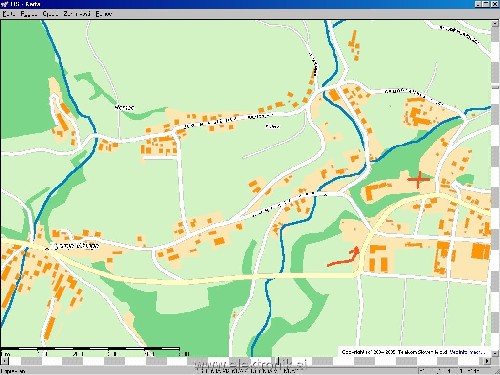500x375 pixels.
Task: Click the vertical scrollbar track
Action: pos(495,188)
